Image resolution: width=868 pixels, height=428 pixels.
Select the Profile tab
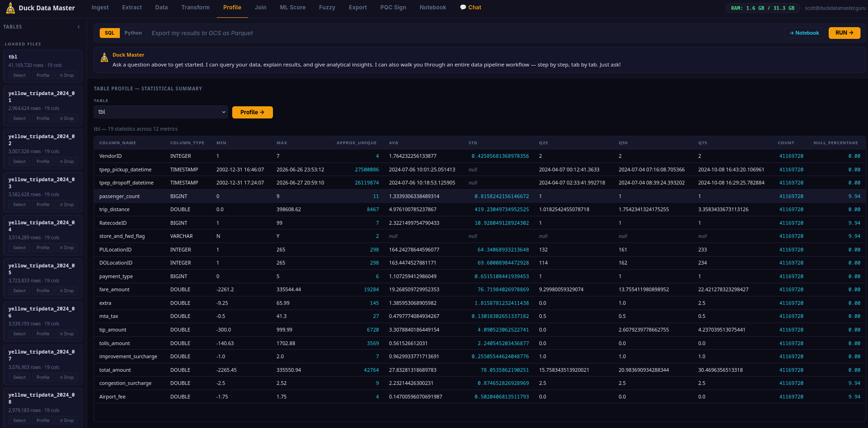click(x=232, y=7)
